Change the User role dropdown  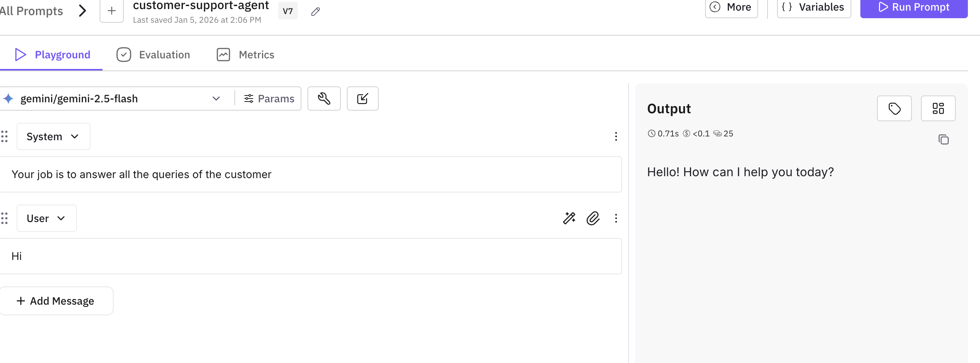tap(47, 218)
